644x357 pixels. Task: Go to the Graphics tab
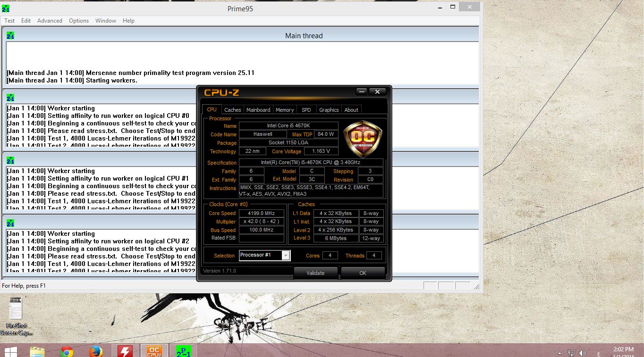coord(329,110)
